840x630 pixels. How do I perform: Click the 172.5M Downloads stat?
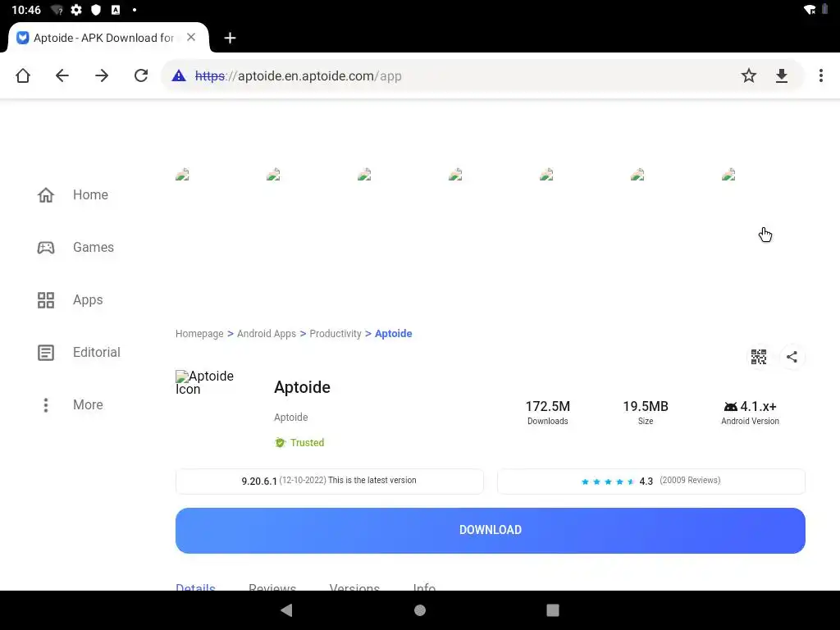(x=547, y=413)
